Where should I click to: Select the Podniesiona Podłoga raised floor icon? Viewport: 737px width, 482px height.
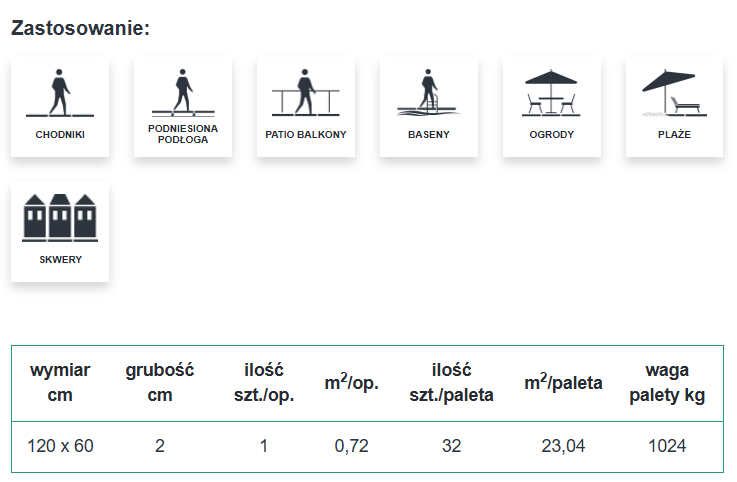click(182, 93)
